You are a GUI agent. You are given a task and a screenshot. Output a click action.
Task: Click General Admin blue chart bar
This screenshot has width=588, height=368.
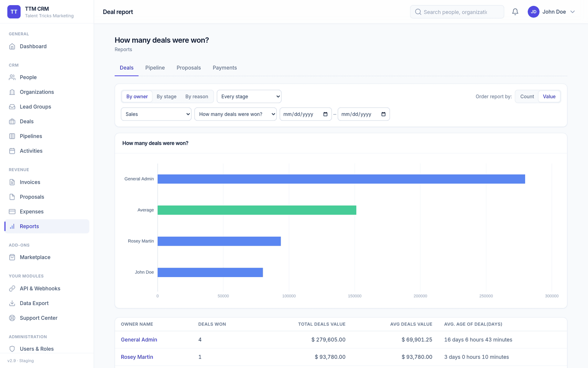[x=341, y=179]
